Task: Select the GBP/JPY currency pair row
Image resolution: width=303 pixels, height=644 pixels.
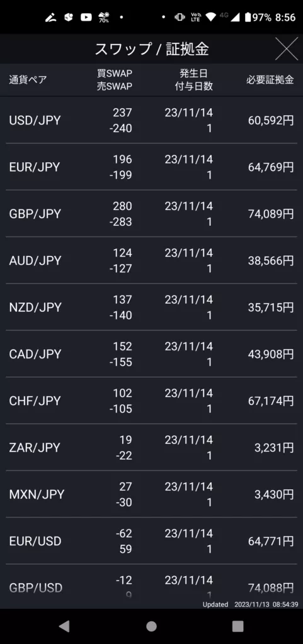Action: pos(151,214)
